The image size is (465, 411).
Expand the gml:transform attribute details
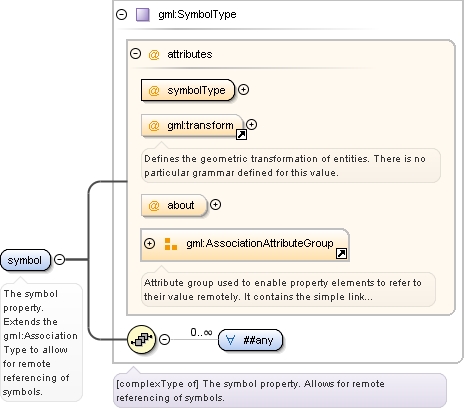click(x=252, y=125)
